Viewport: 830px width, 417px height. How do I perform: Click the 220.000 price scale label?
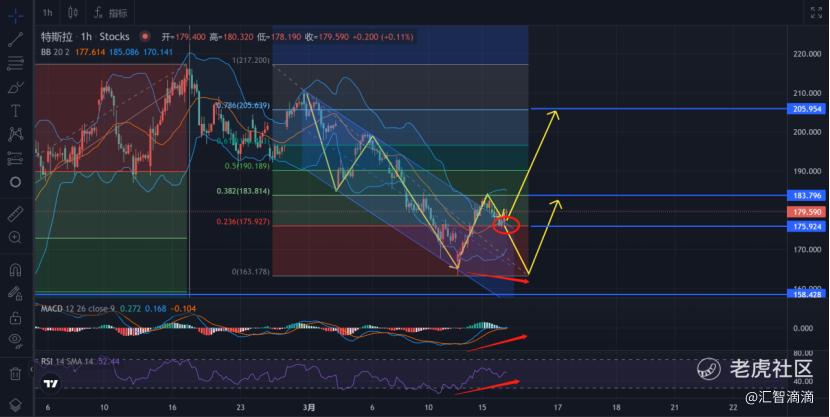click(807, 54)
